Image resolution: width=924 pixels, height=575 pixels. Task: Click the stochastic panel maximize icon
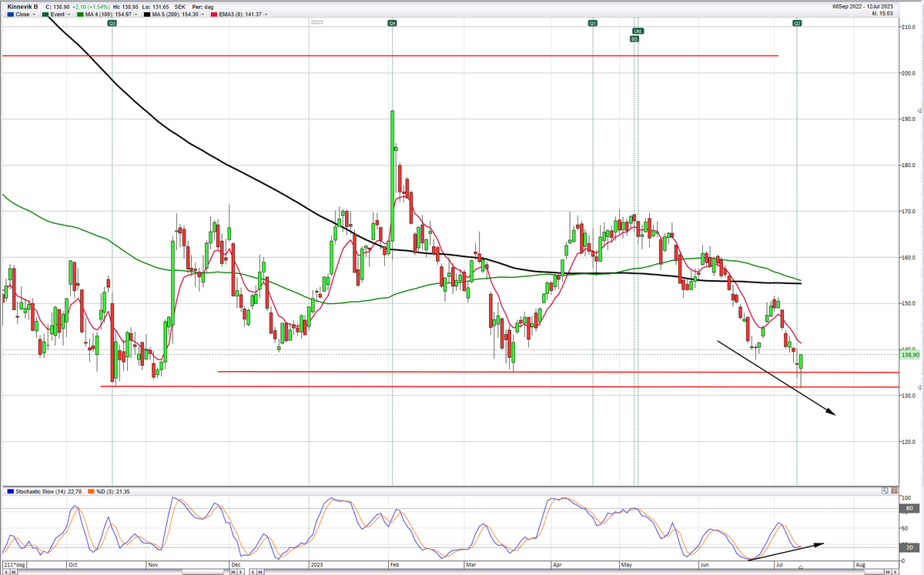pyautogui.click(x=885, y=490)
